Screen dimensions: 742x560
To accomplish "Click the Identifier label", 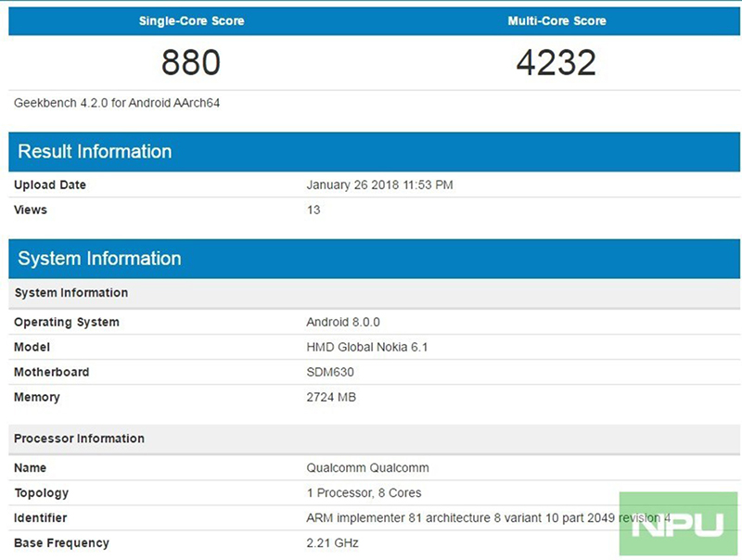I will (41, 518).
